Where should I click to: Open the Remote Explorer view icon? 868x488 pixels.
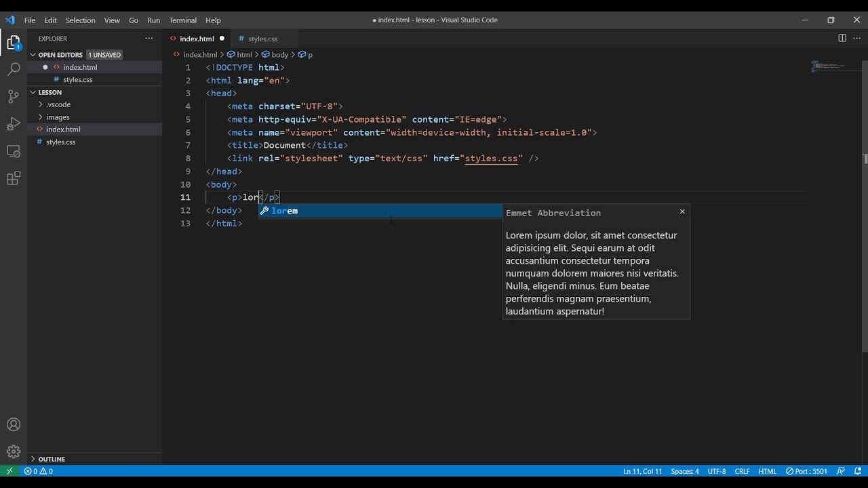14,151
